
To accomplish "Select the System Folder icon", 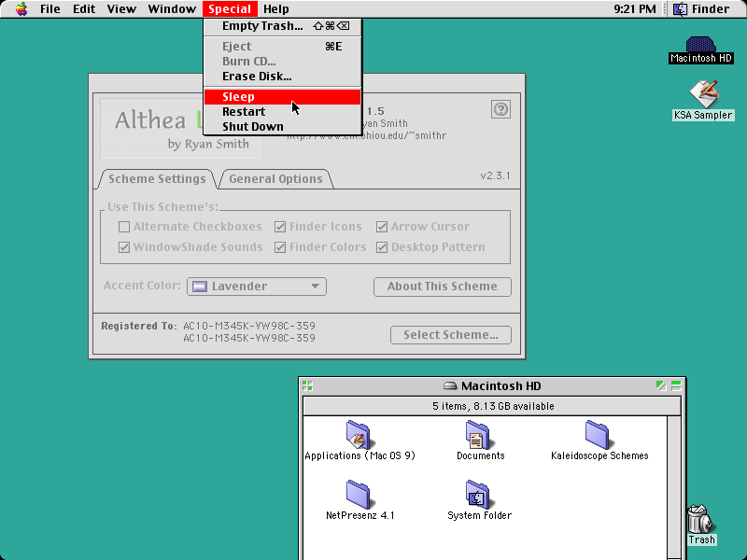I will [x=478, y=495].
